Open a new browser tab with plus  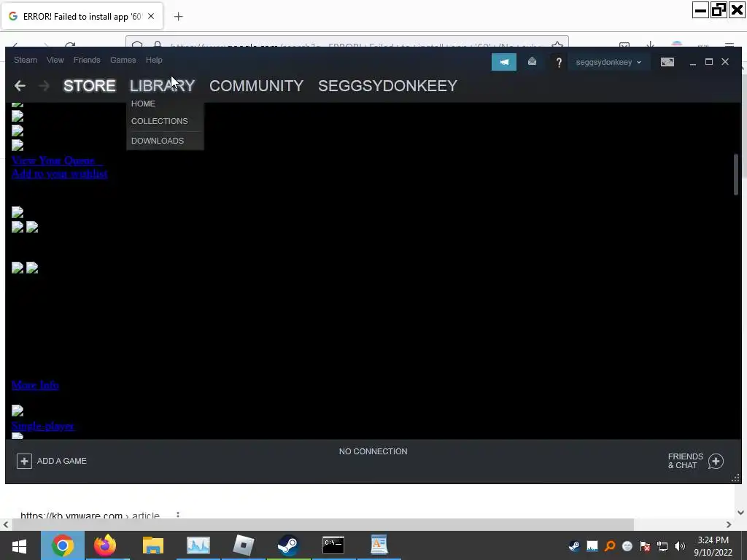pyautogui.click(x=178, y=17)
